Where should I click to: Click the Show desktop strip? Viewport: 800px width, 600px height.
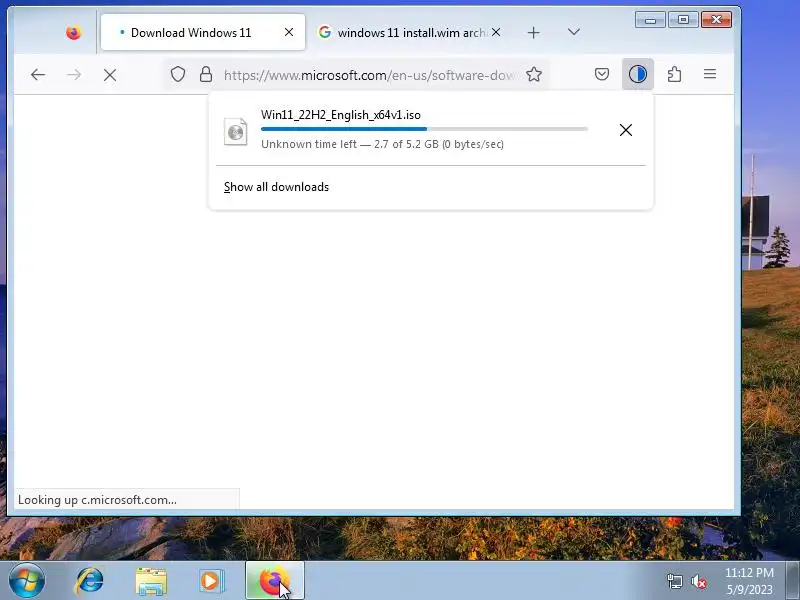793,581
